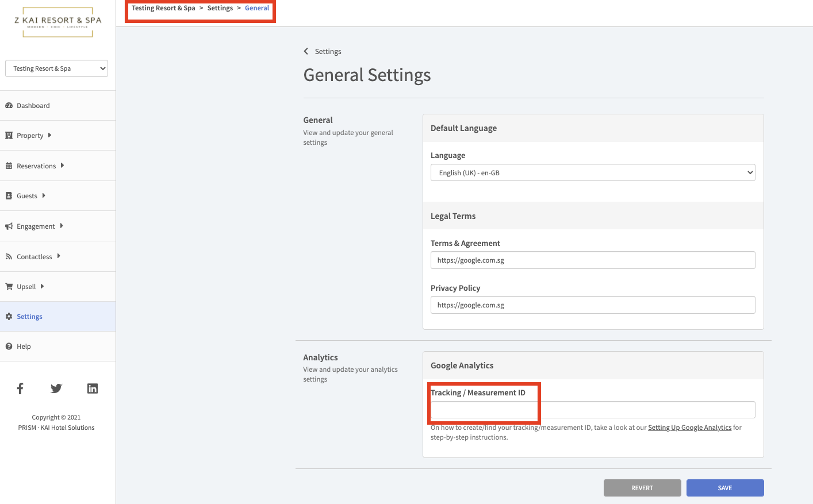Click into the Privacy Policy URL field
The image size is (813, 504).
coord(592,305)
